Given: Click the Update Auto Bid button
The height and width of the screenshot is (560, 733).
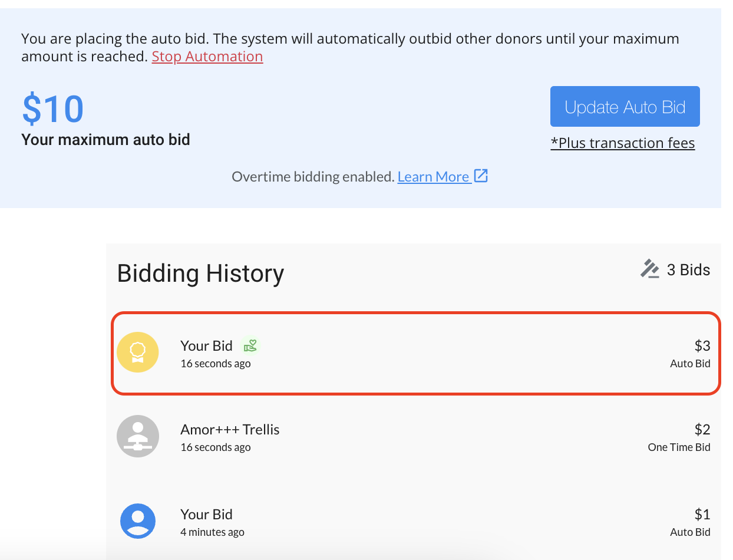Looking at the screenshot, I should (625, 107).
